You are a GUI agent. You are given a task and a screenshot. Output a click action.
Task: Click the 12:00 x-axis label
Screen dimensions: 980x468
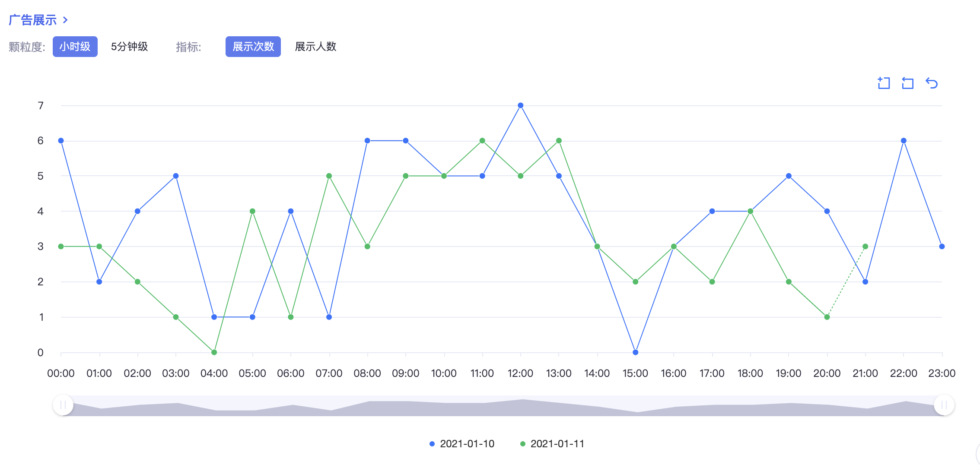click(x=520, y=373)
